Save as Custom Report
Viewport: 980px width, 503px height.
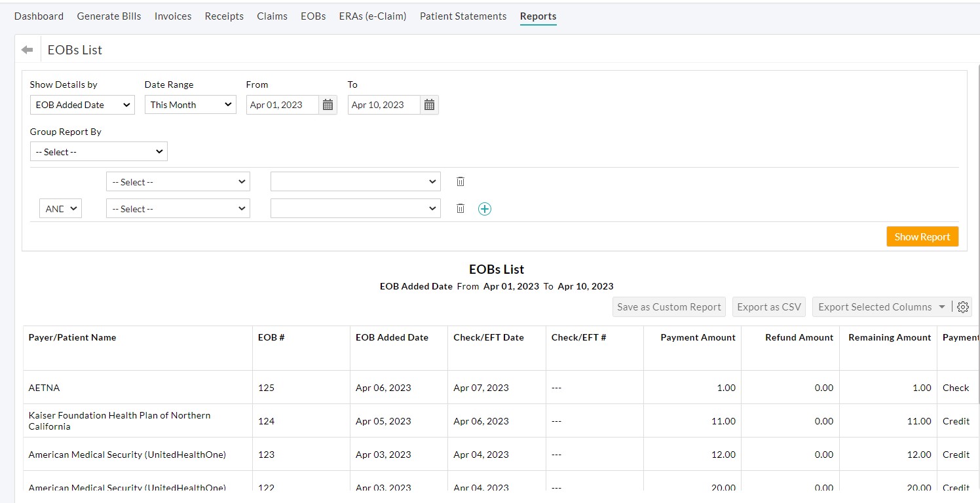668,307
